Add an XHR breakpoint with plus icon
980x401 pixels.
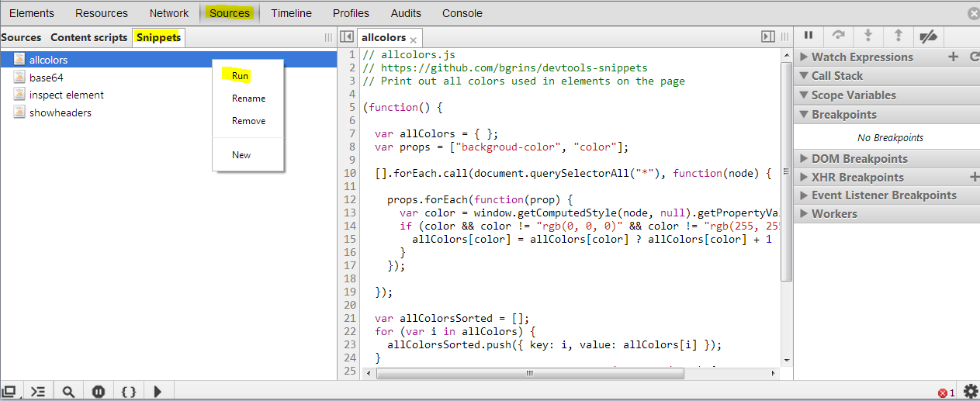pyautogui.click(x=975, y=177)
